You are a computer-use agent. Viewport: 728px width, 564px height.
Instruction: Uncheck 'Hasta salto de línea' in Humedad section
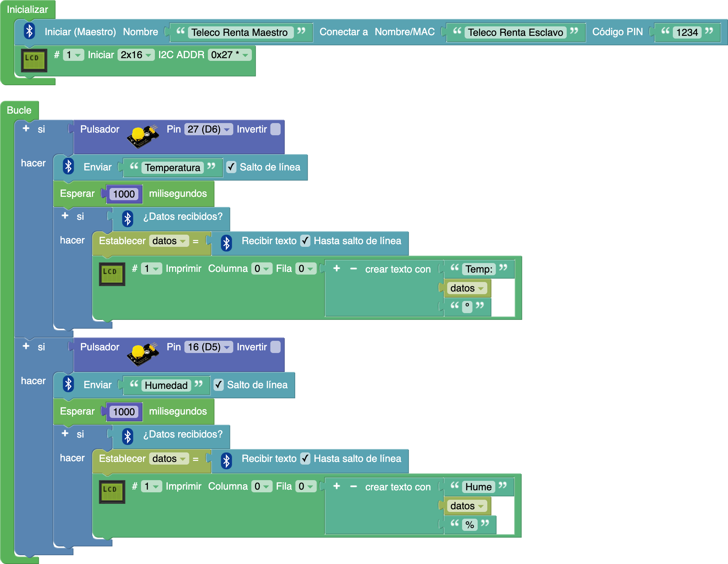[305, 459]
